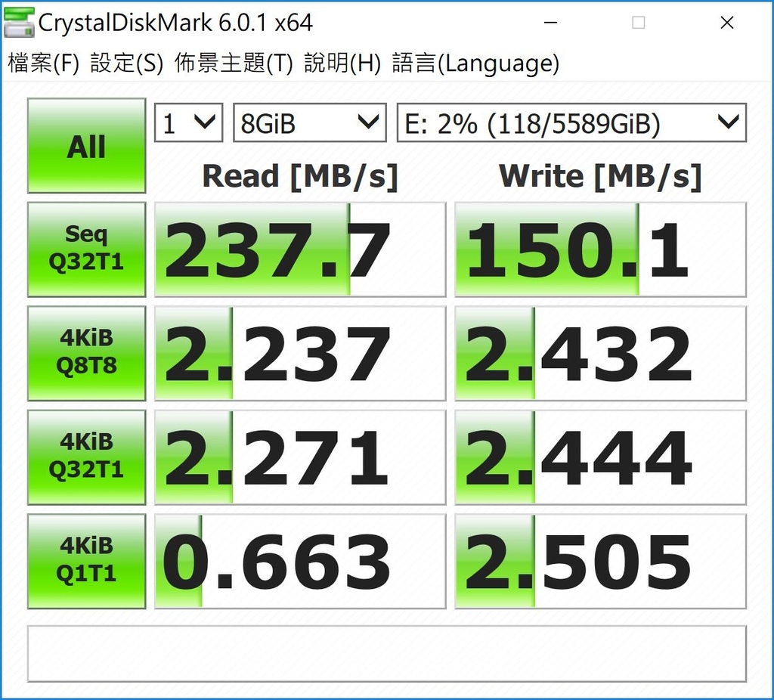
Task: Open the drive dropdown showing E: 2%
Action: (571, 122)
